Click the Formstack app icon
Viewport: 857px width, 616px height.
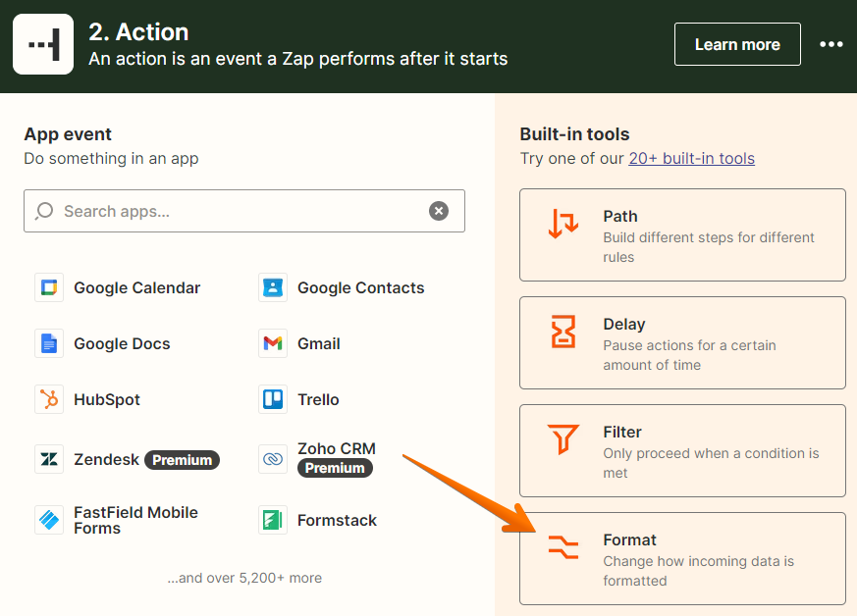273,520
